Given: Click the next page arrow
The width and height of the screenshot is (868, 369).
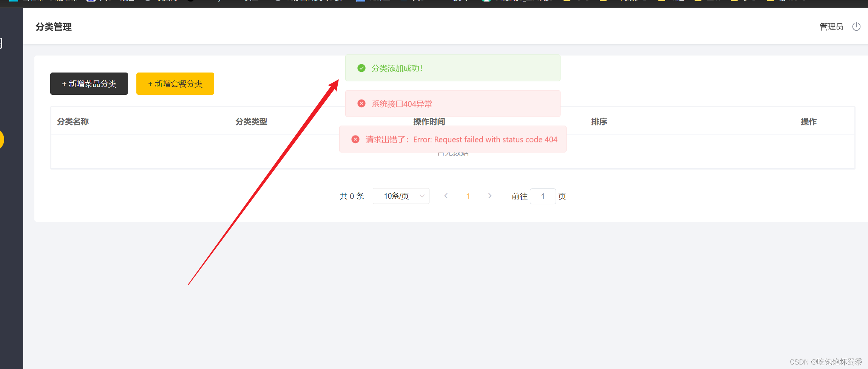Looking at the screenshot, I should [490, 196].
